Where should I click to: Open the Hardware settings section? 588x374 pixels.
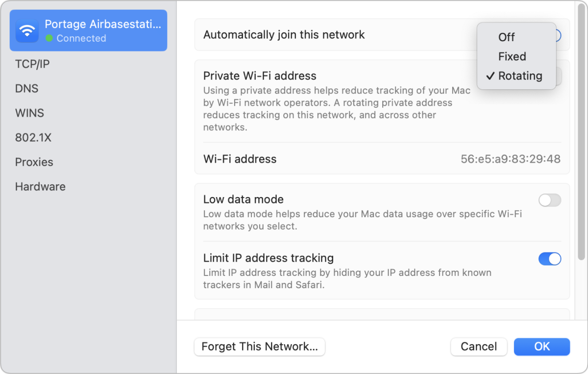[40, 186]
